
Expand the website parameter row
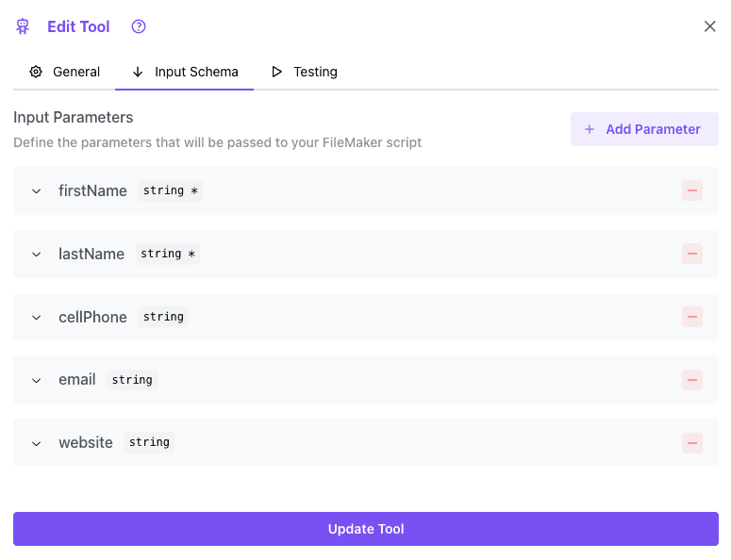(x=37, y=443)
